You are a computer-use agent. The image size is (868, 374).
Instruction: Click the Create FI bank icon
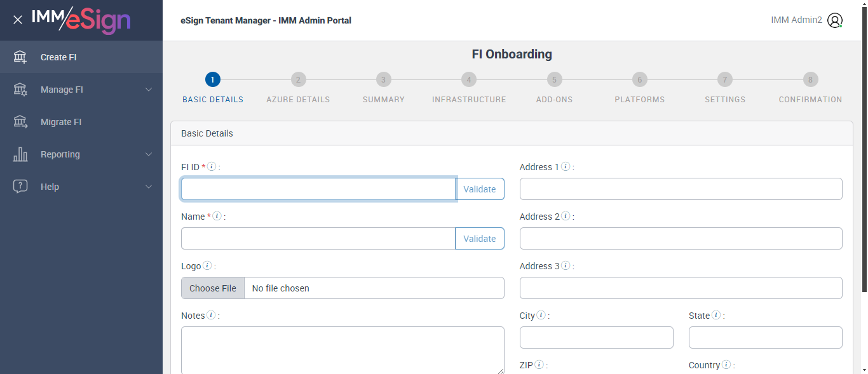point(20,57)
